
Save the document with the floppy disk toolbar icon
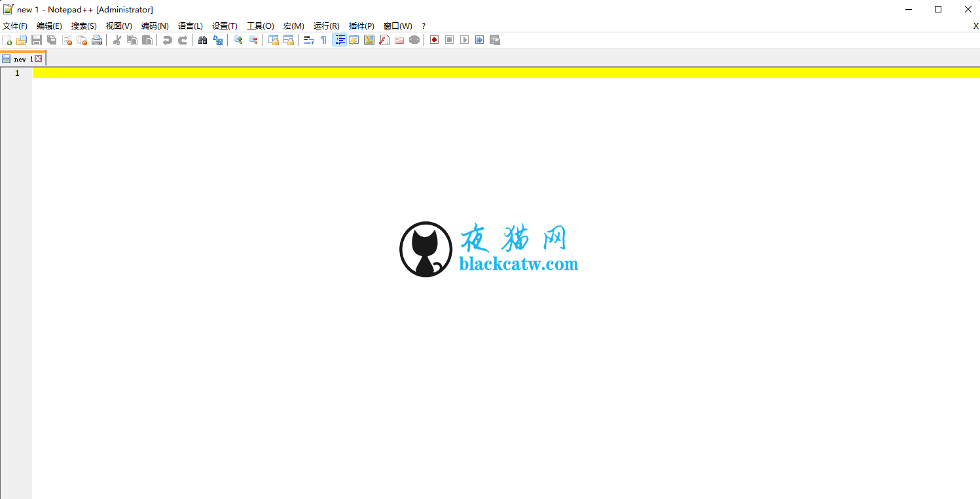pos(37,40)
